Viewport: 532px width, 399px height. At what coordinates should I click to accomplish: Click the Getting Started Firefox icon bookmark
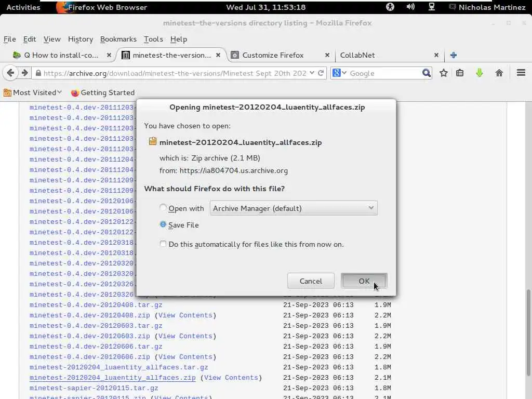tap(75, 92)
